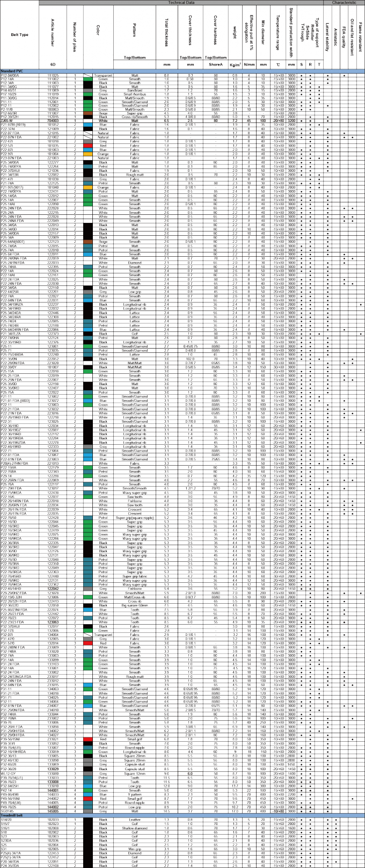Click the beige color swatch for article 111067
The width and height of the screenshot is (365, 868).
(x=90, y=113)
